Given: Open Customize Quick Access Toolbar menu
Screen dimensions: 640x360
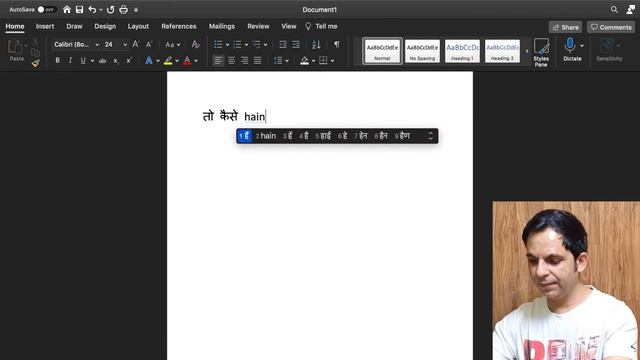Looking at the screenshot, I should pyautogui.click(x=136, y=10).
